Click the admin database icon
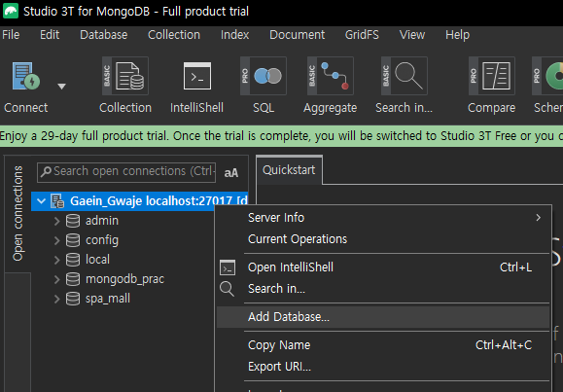 point(73,221)
